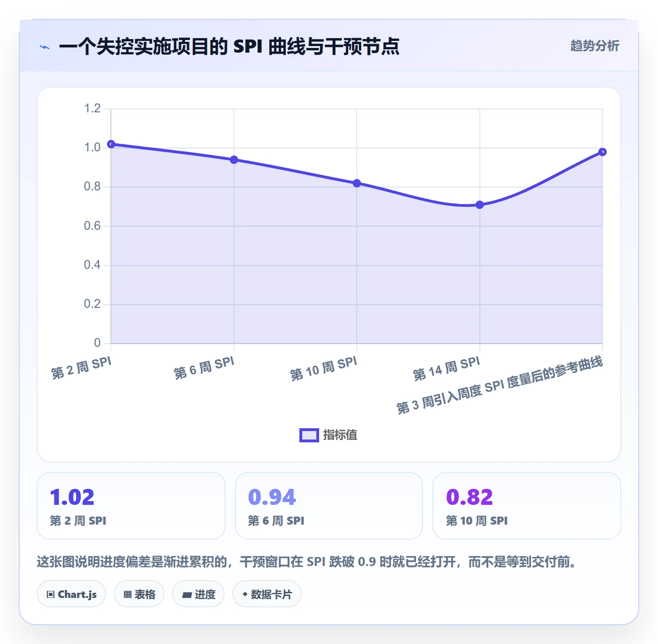Click the description text starting with 这张图说明

(x=307, y=562)
